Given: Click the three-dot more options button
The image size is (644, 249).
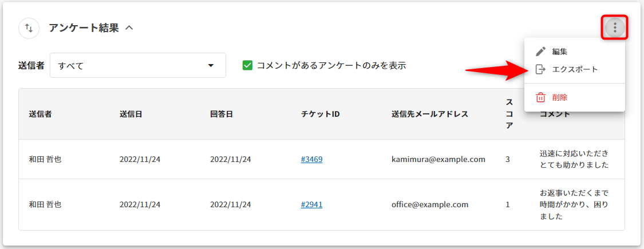Looking at the screenshot, I should click(x=614, y=27).
